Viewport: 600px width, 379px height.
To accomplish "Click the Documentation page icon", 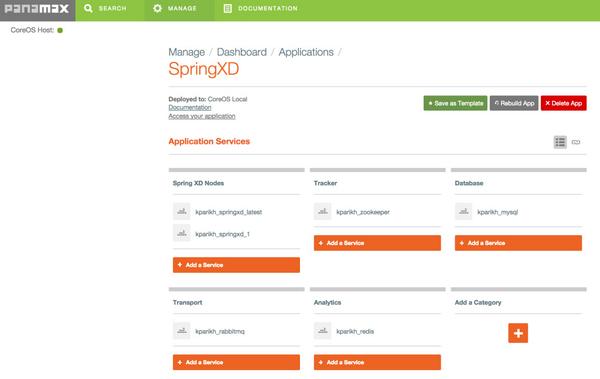I will click(x=228, y=8).
